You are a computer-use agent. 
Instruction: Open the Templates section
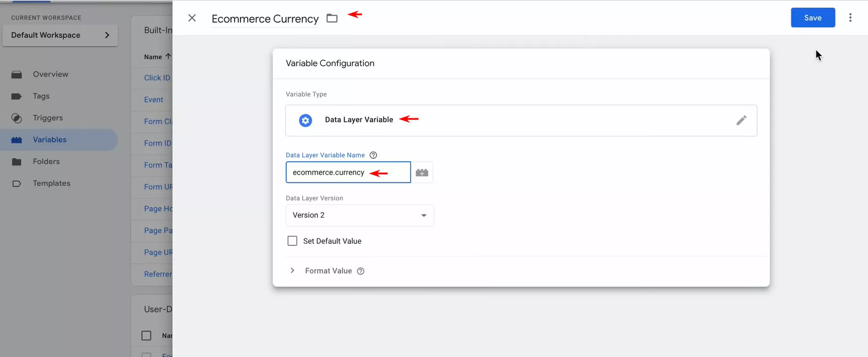point(51,183)
